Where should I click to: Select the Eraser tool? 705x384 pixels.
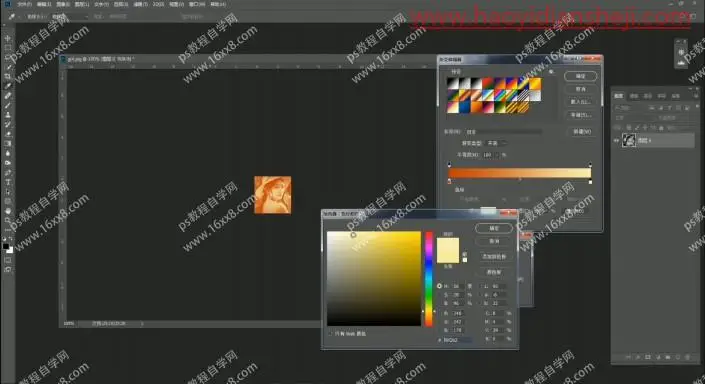(8, 134)
